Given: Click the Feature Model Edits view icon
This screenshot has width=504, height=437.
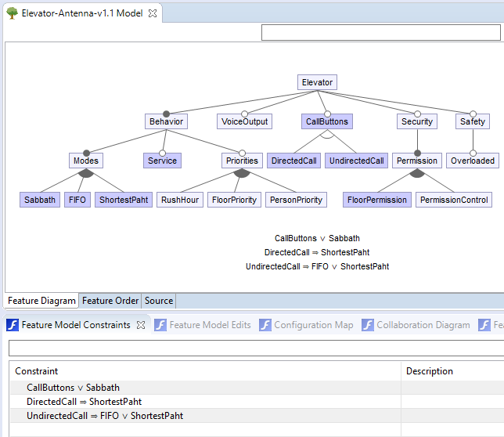Looking at the screenshot, I should [x=160, y=325].
